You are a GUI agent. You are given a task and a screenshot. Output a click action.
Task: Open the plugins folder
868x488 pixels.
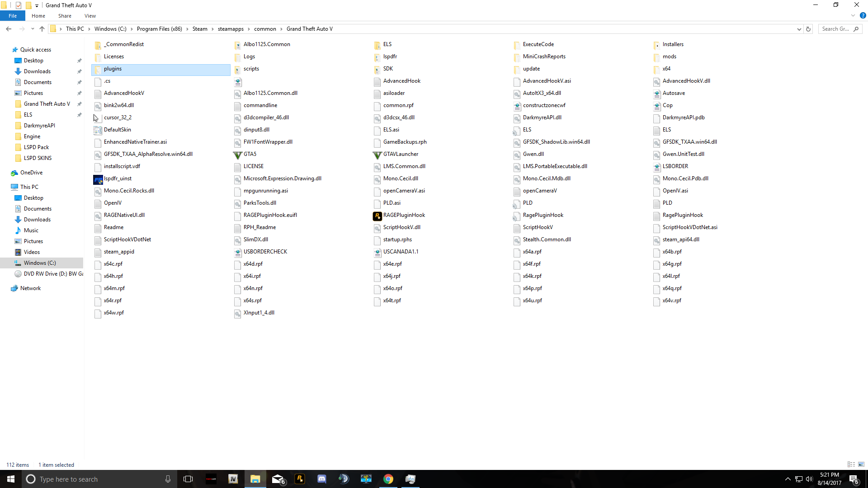113,69
